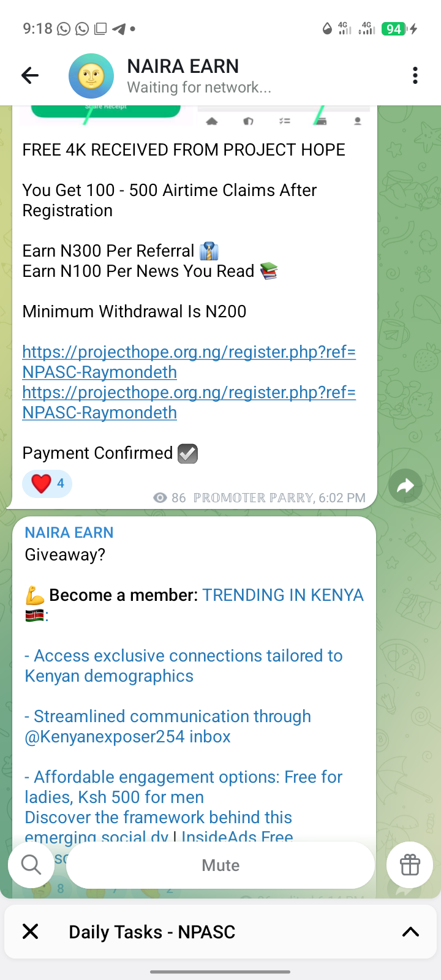This screenshot has height=980, width=441.
Task: Tap the 86 views eye counter
Action: tap(170, 497)
